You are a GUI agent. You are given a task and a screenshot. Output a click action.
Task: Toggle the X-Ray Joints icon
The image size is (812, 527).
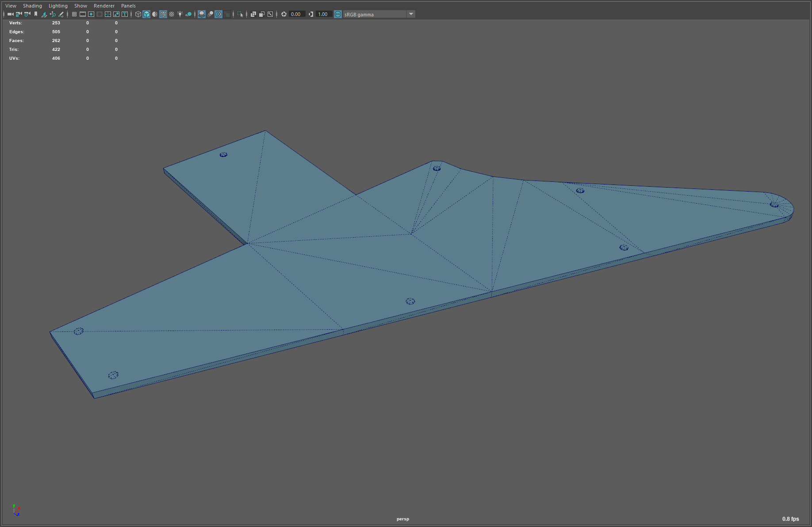click(x=270, y=14)
